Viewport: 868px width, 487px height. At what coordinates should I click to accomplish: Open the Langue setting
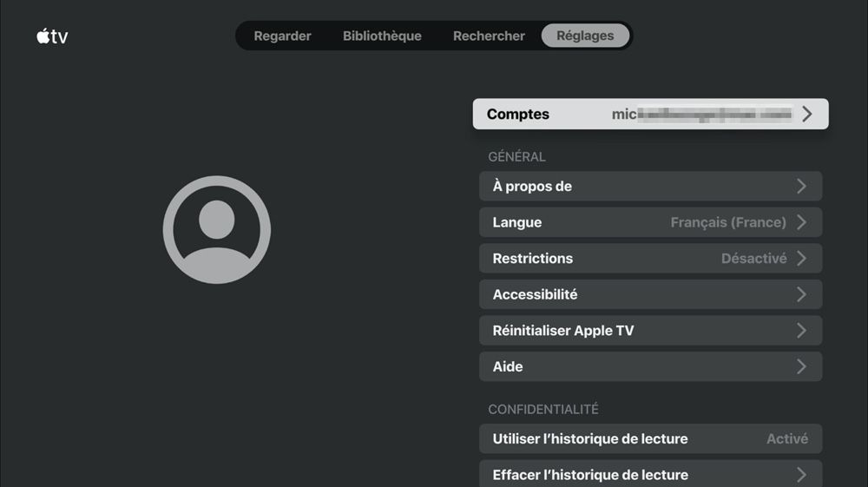pyautogui.click(x=650, y=222)
